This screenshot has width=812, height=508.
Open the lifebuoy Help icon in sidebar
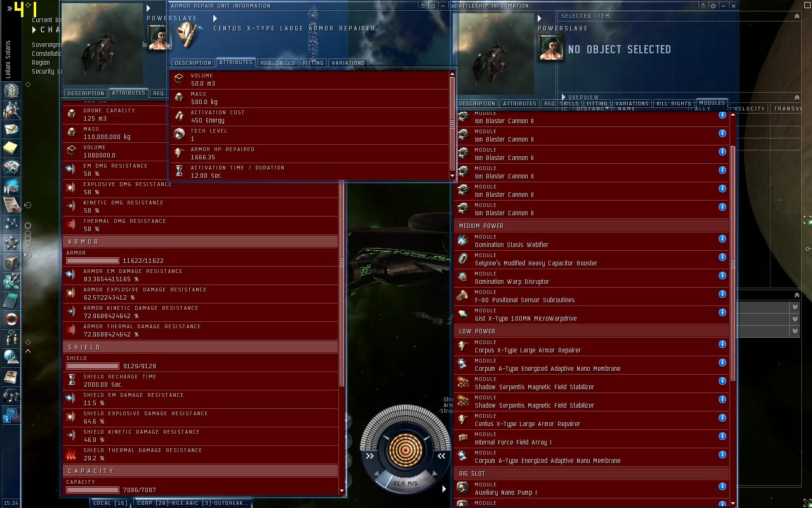(11, 319)
